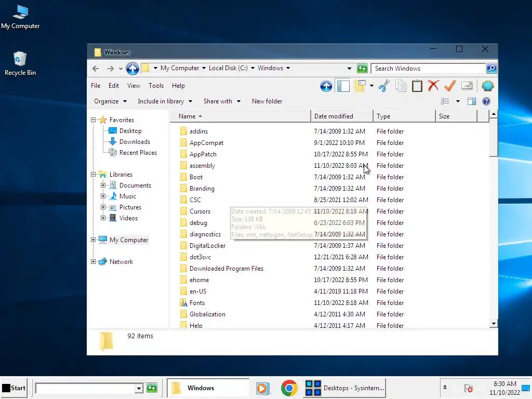Screen dimensions: 532x399
Task: Click the scrollbar up arrow in file list
Action: point(494,114)
